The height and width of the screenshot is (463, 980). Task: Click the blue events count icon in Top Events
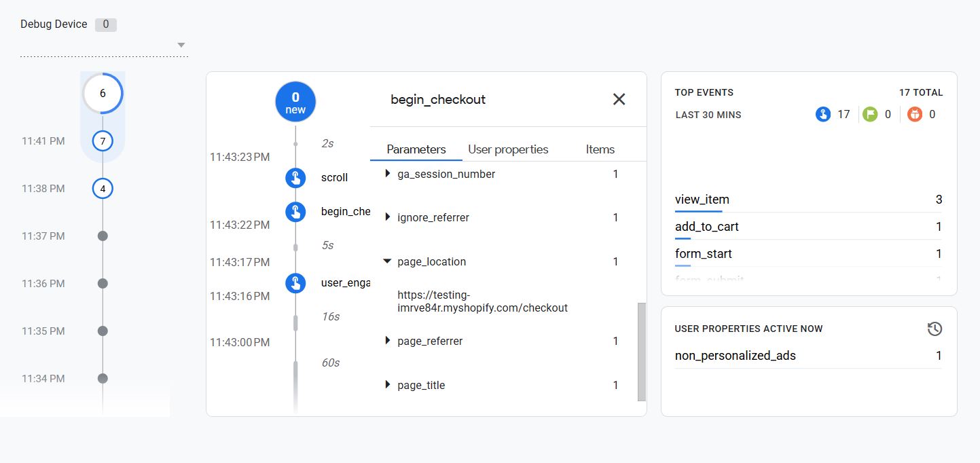822,114
